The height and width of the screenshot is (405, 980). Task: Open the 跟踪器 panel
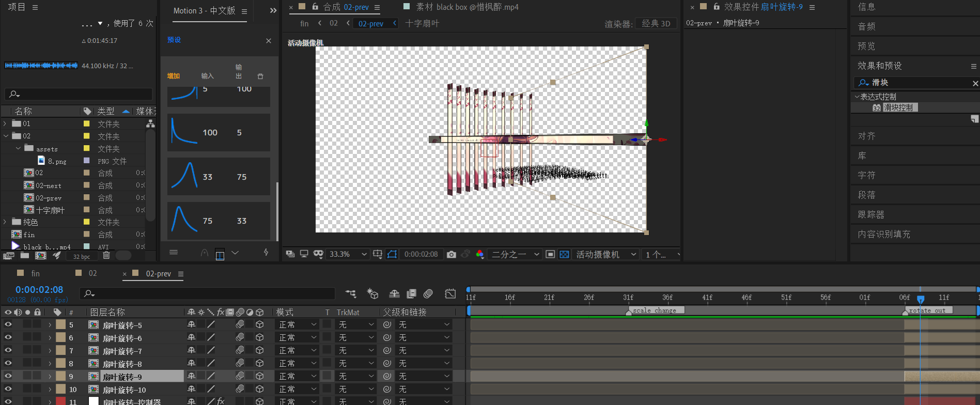tap(871, 214)
